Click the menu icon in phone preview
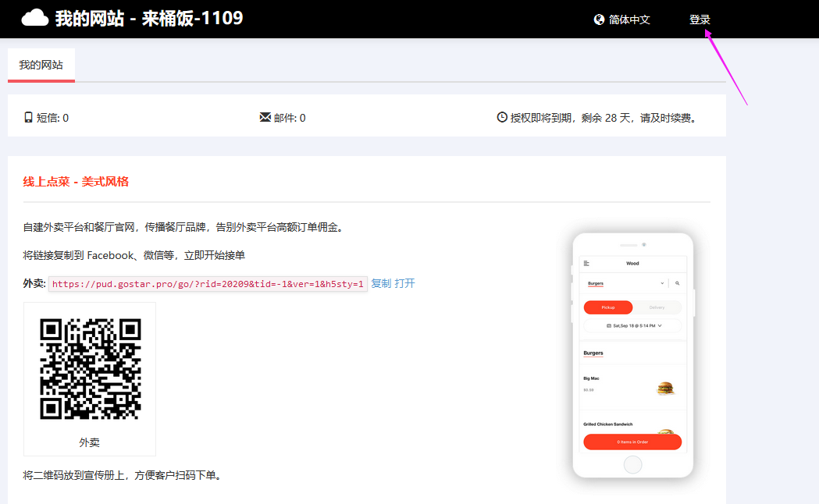The image size is (819, 504). pos(586,264)
